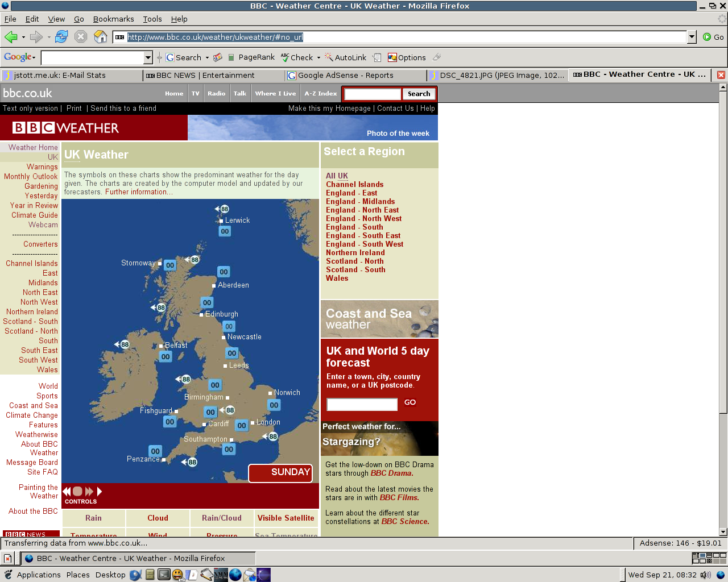The image size is (728, 582).
Task: Open the Photo of the week banner
Action: click(x=313, y=128)
